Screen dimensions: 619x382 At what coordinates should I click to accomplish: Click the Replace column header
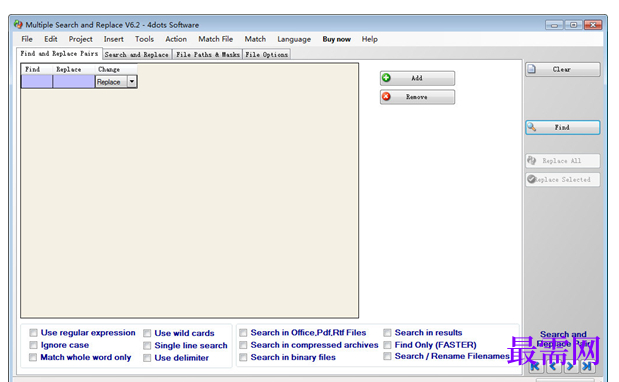pos(74,69)
